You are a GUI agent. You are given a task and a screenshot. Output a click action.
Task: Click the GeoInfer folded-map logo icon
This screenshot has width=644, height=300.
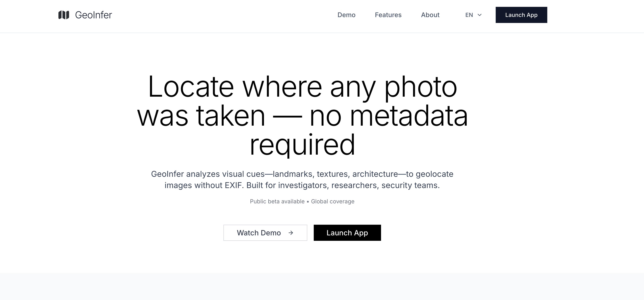64,15
